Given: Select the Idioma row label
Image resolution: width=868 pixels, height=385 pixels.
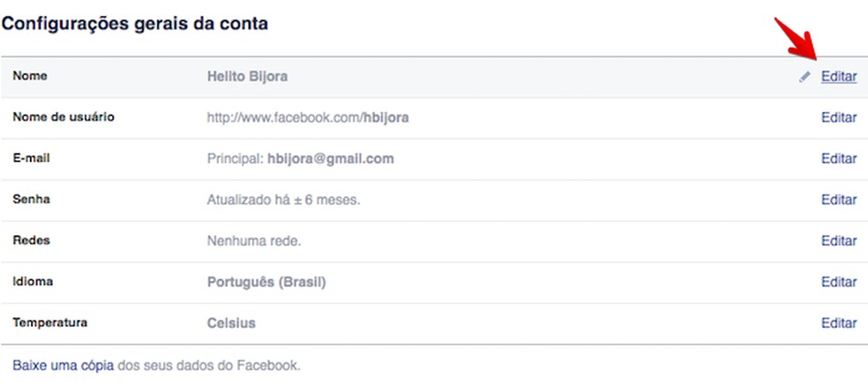Looking at the screenshot, I should click(x=33, y=282).
